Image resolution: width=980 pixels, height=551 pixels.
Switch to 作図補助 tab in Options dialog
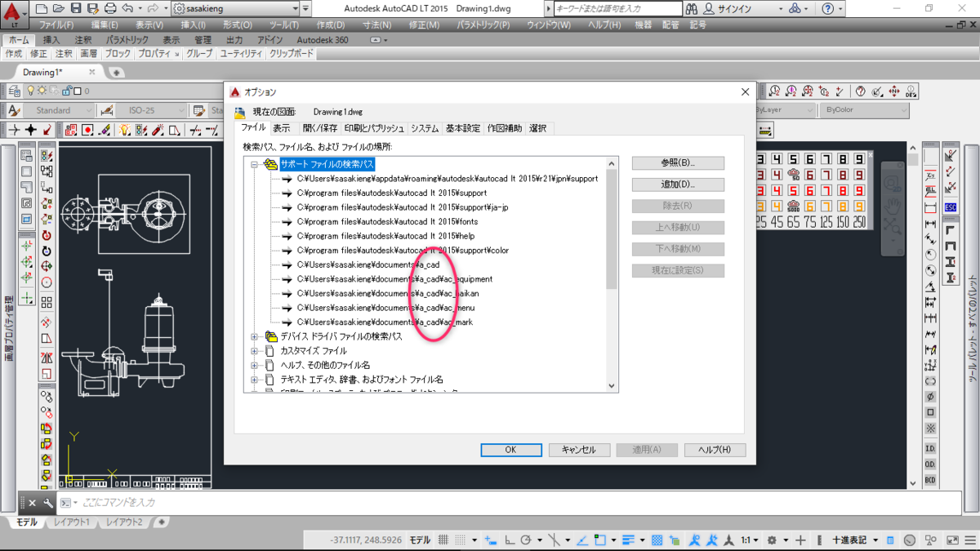(505, 129)
